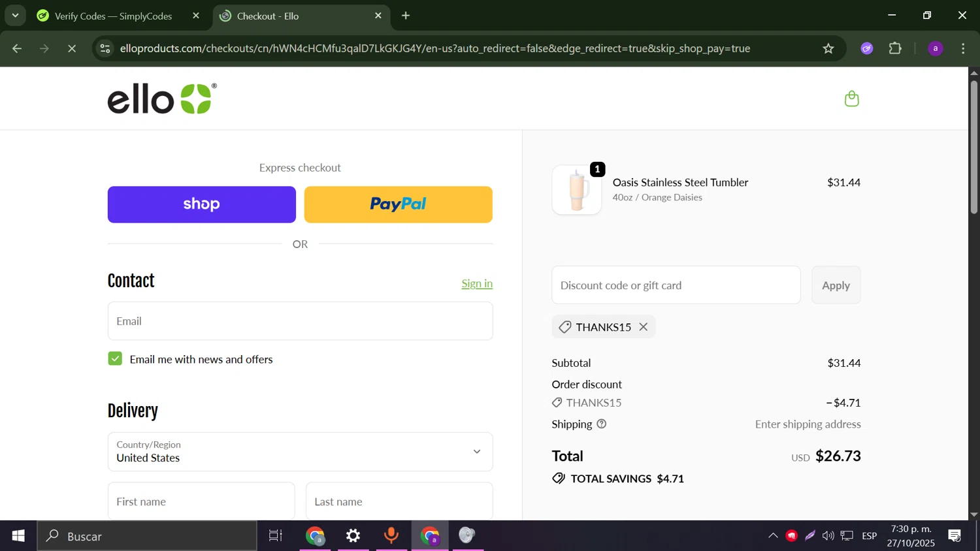View site information icon in address bar
This screenshot has width=980, height=551.
(x=105, y=48)
